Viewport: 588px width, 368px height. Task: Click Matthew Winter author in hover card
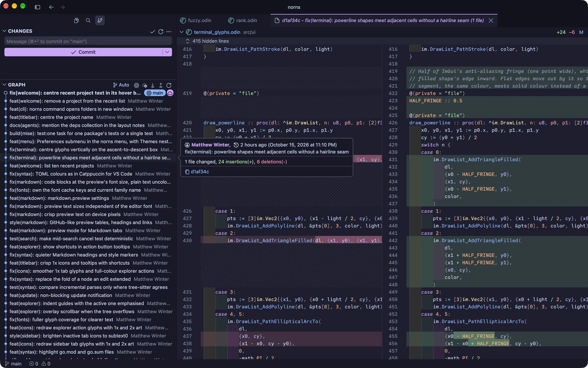click(x=210, y=145)
